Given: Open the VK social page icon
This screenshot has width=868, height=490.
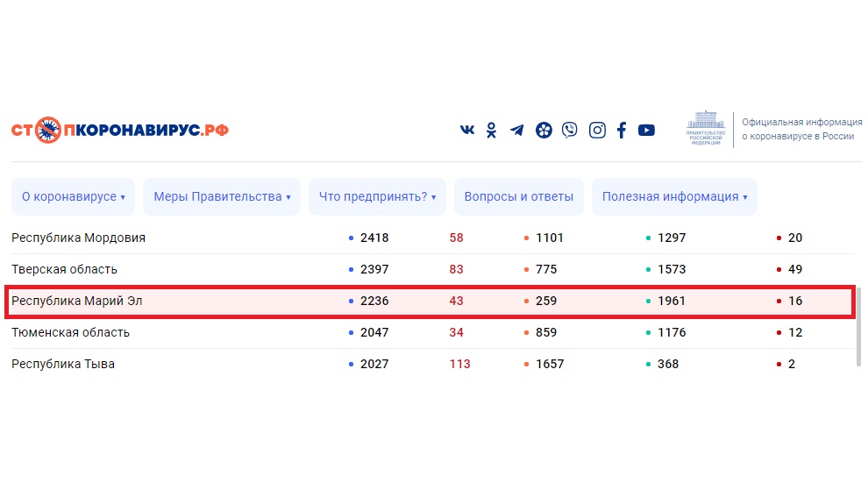Looking at the screenshot, I should [x=467, y=130].
